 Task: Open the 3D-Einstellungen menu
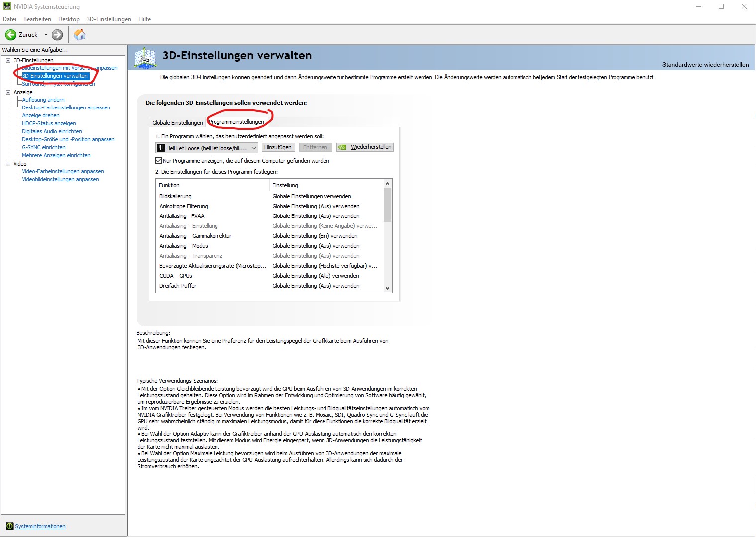[x=109, y=19]
